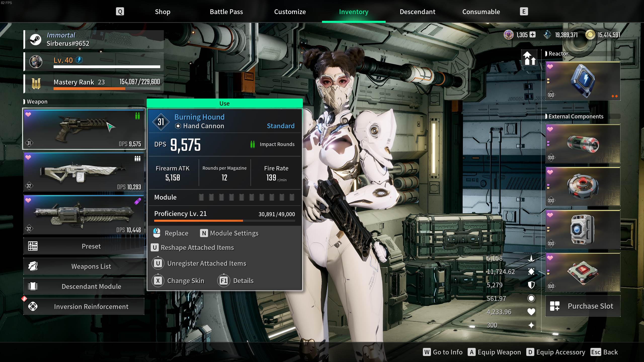Click the 561.97 circle shield stat icon
644x362 pixels.
coord(531,298)
